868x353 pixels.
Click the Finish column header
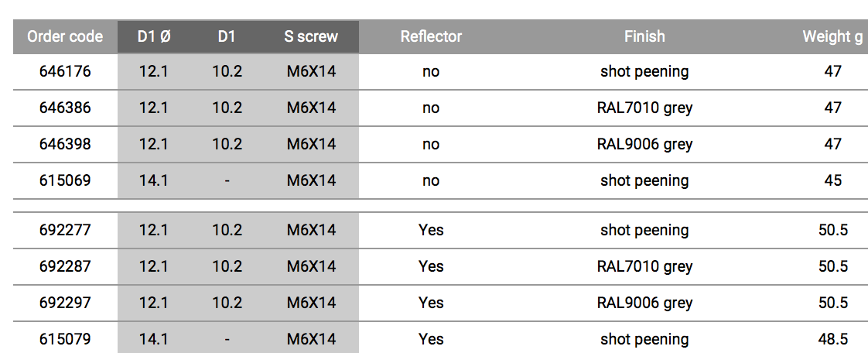644,36
